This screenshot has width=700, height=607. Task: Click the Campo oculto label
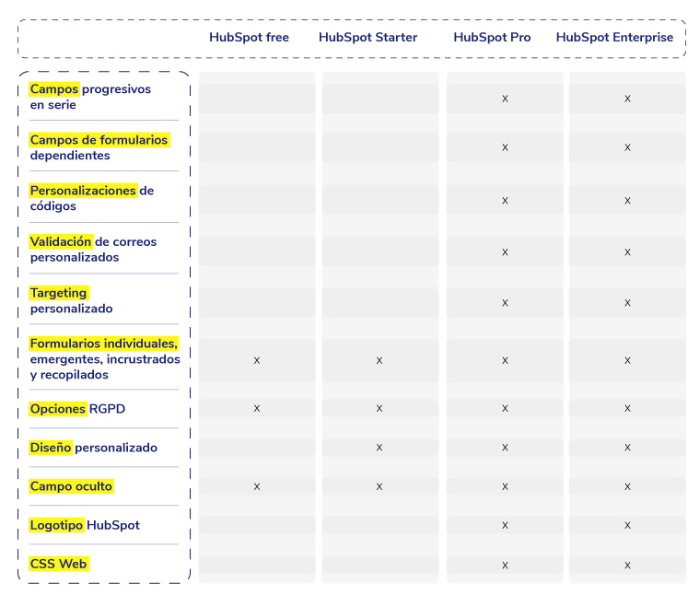(71, 486)
